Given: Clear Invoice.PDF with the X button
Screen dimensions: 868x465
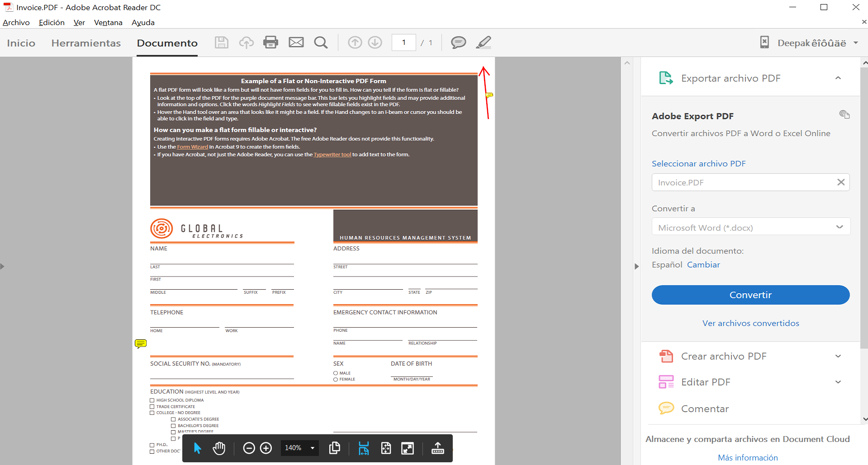Looking at the screenshot, I should pyautogui.click(x=841, y=182).
